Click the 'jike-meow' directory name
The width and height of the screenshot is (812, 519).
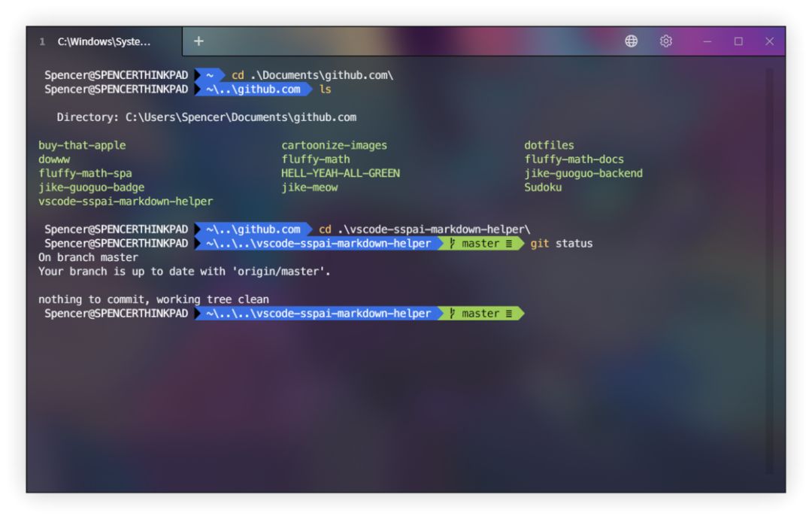coord(309,187)
